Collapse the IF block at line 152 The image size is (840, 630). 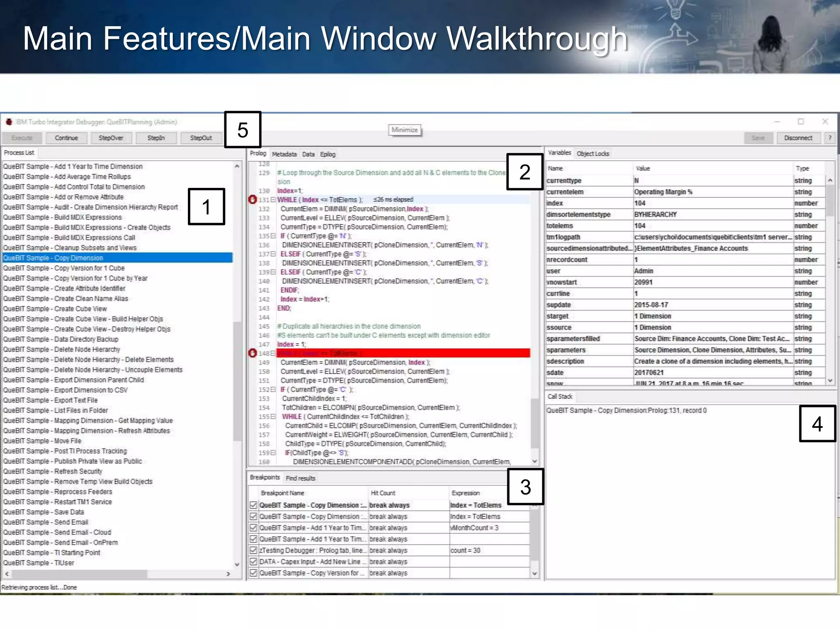pyautogui.click(x=273, y=389)
